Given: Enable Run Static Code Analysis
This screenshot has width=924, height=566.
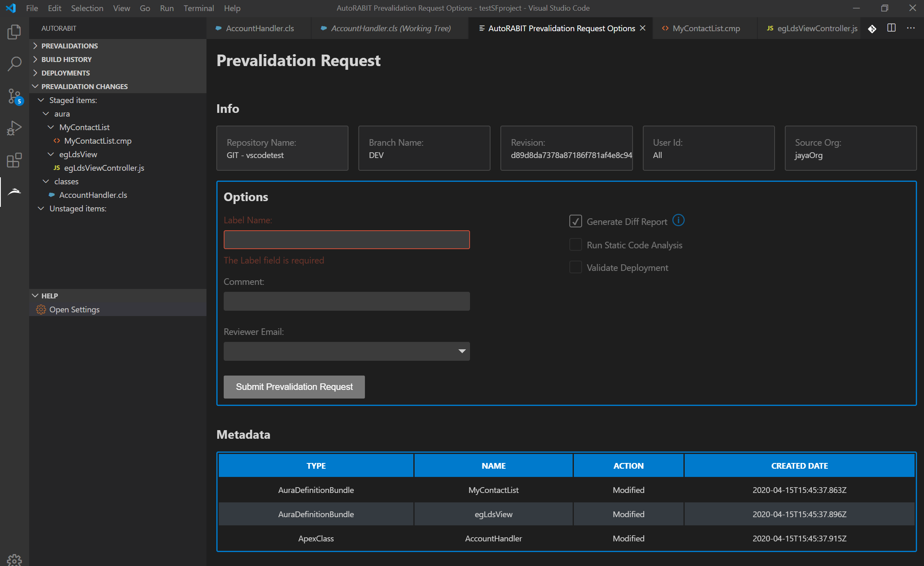Looking at the screenshot, I should [x=575, y=245].
